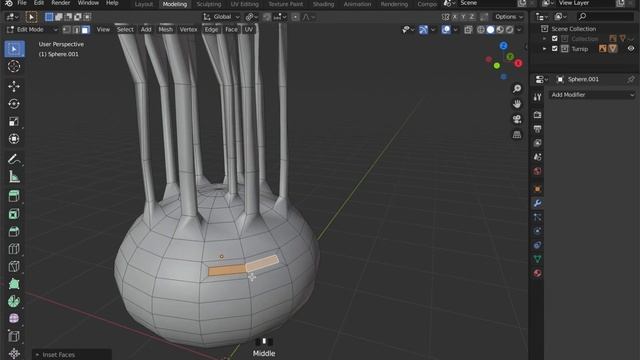640x360 pixels.
Task: Open the World properties tab icon
Action: click(537, 171)
